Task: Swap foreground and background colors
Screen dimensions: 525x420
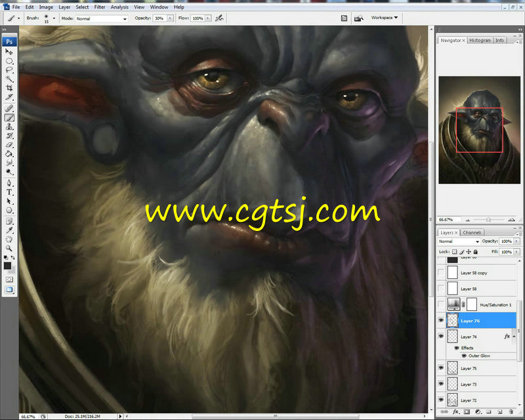Action: click(12, 257)
